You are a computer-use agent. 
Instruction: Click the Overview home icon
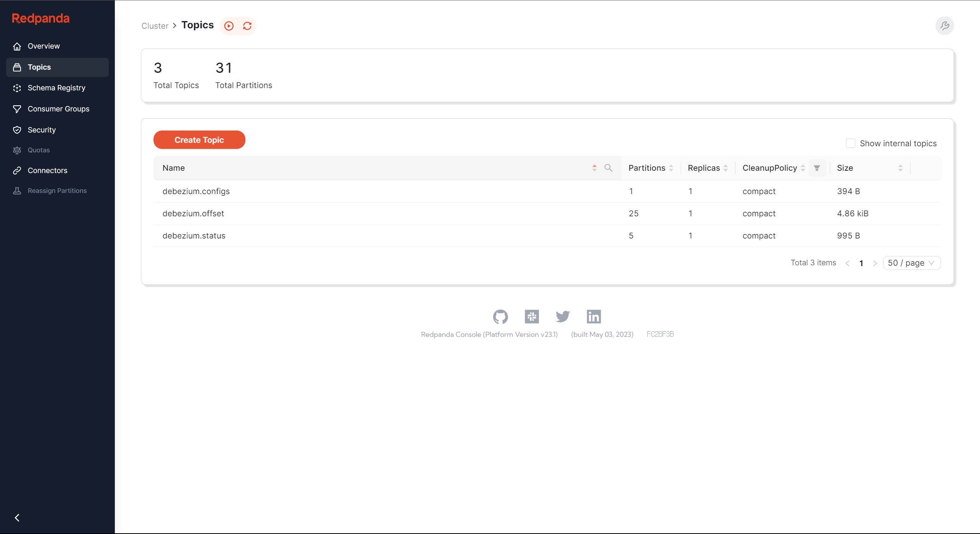point(17,46)
